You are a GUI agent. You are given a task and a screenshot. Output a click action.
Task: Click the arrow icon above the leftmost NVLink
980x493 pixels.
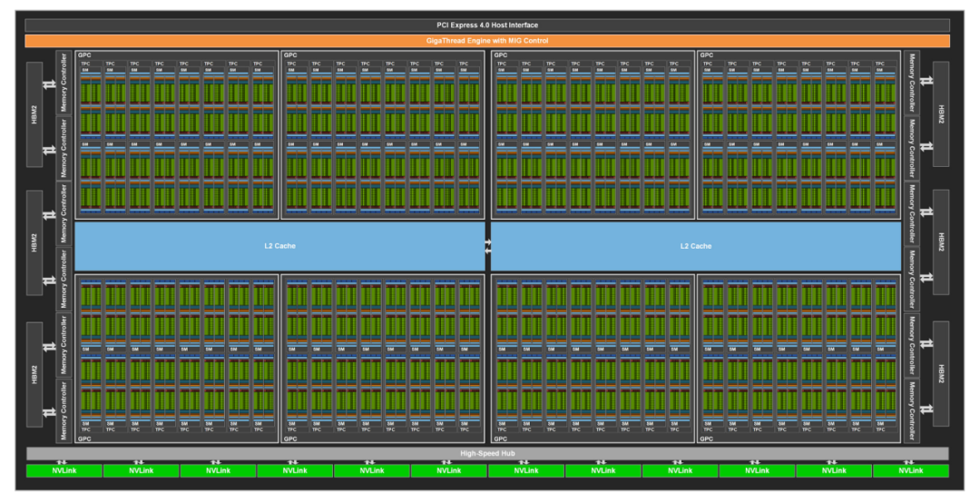[62, 462]
